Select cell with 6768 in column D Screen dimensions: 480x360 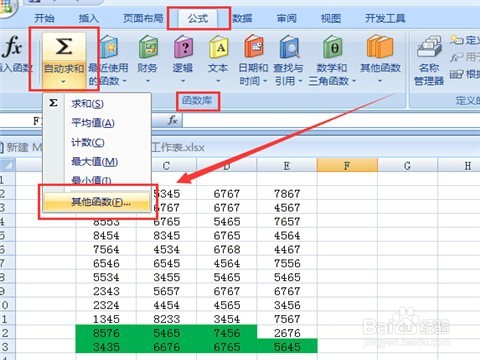tap(227, 250)
